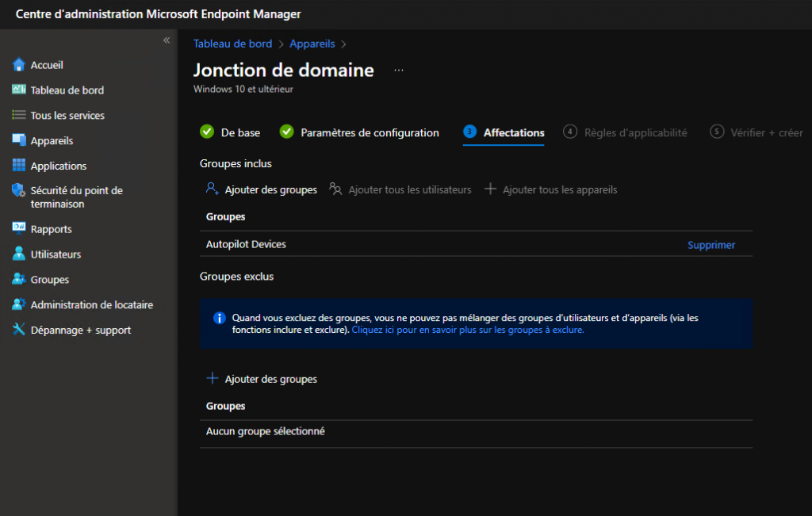
Task: Open Applications in the sidebar
Action: point(59,166)
